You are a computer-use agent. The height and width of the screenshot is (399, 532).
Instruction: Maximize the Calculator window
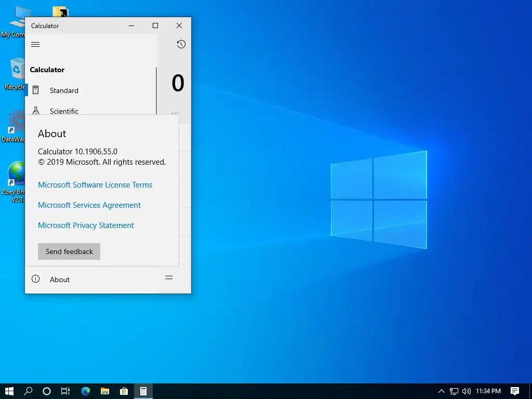(x=155, y=25)
